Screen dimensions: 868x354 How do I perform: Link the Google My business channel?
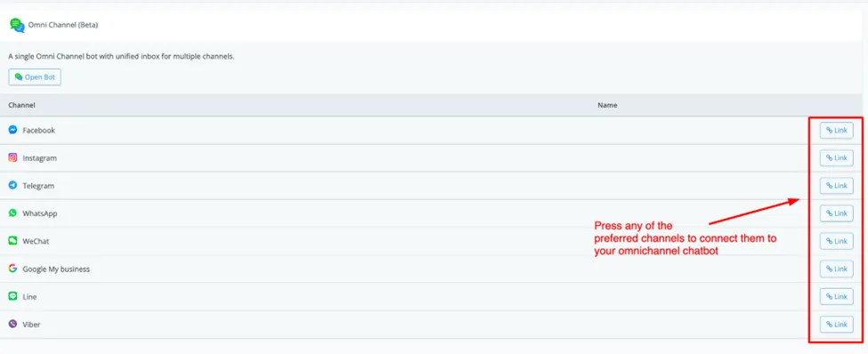[x=837, y=269]
